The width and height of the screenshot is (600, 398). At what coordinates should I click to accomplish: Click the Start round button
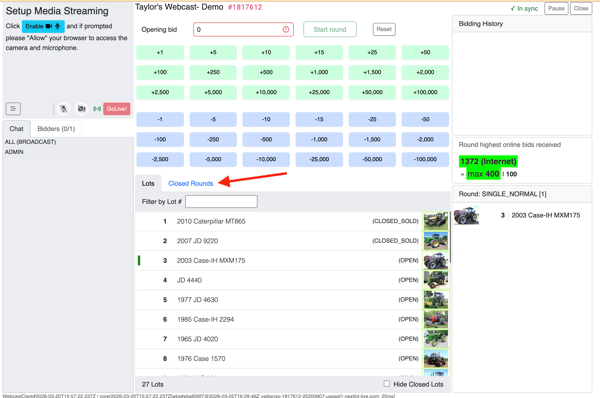[330, 29]
